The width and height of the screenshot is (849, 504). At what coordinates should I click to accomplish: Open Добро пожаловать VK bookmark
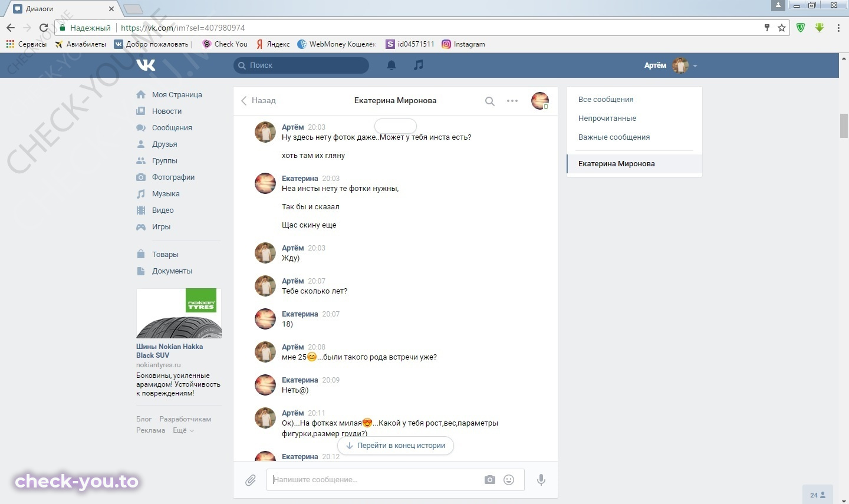coord(152,44)
